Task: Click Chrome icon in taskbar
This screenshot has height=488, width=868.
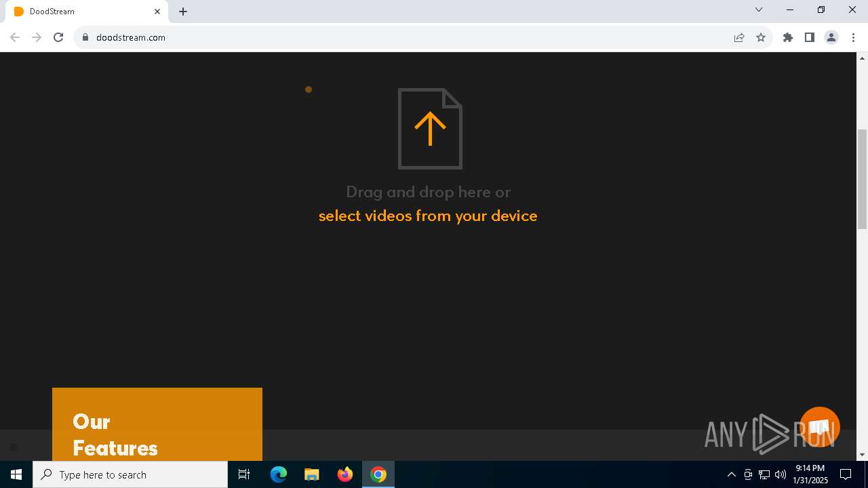Action: click(378, 474)
